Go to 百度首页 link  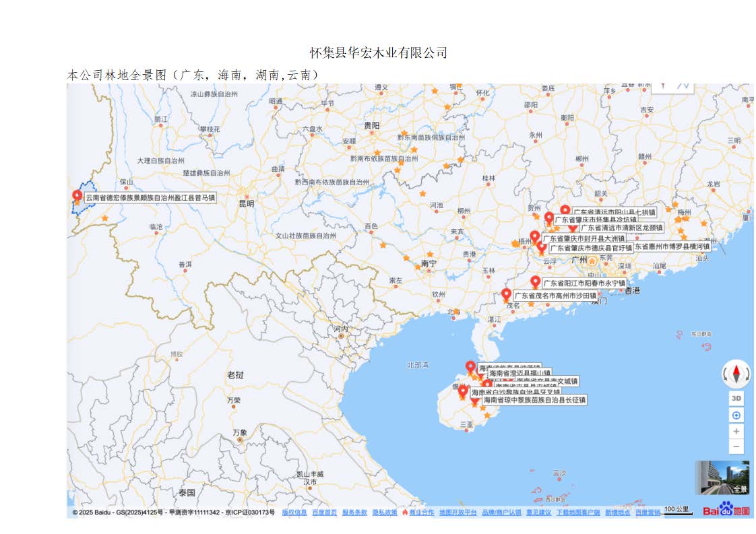[324, 512]
